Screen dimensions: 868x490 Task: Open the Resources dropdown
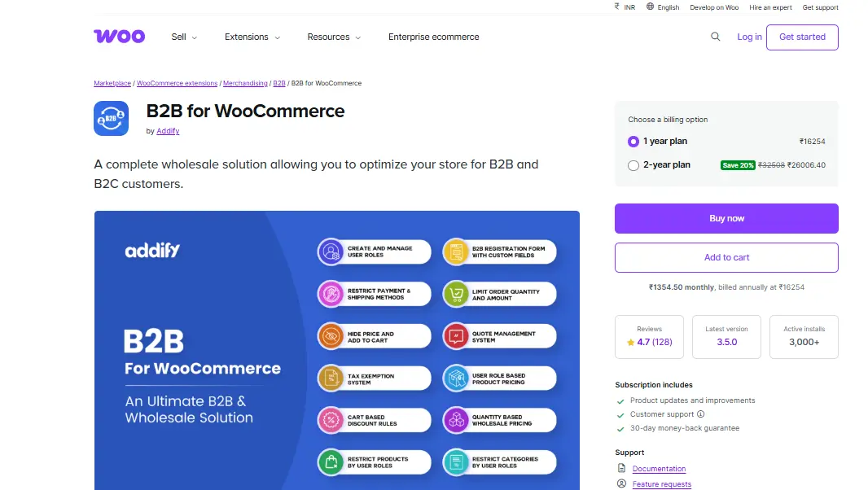[x=329, y=37]
